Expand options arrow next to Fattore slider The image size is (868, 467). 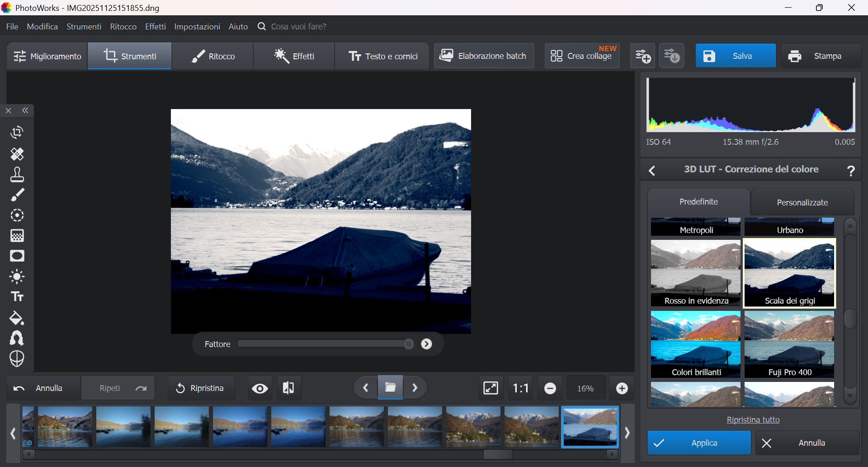coord(426,344)
